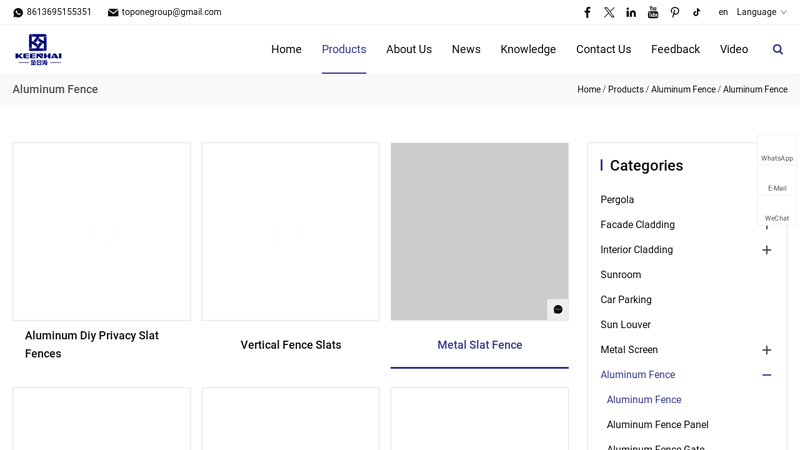Click the phone number 8613695155351
The height and width of the screenshot is (450, 800).
click(59, 12)
